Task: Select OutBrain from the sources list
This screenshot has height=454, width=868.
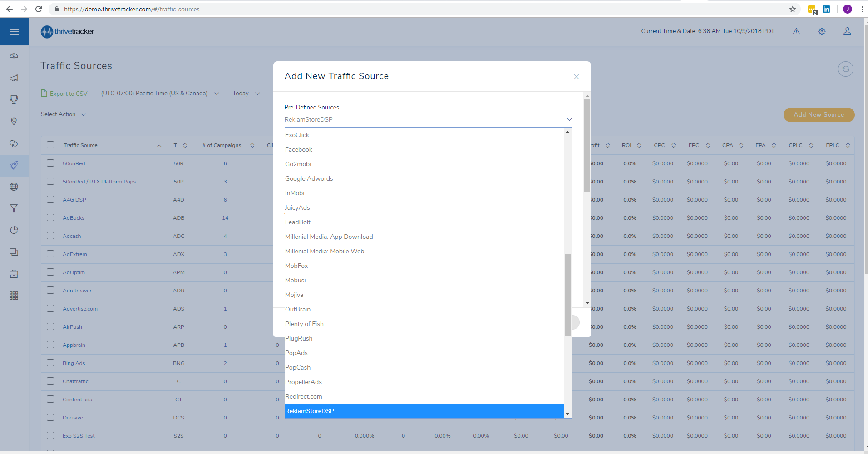Action: tap(424, 309)
